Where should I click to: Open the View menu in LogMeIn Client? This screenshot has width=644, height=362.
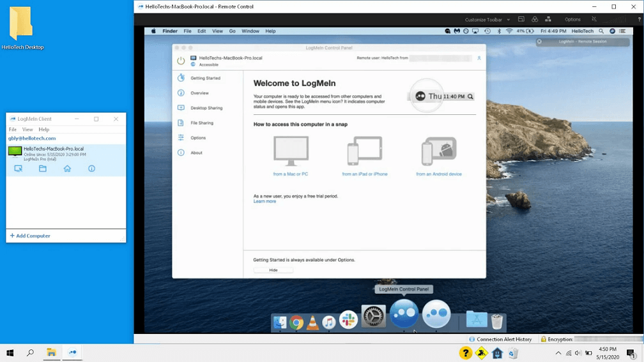[27, 130]
